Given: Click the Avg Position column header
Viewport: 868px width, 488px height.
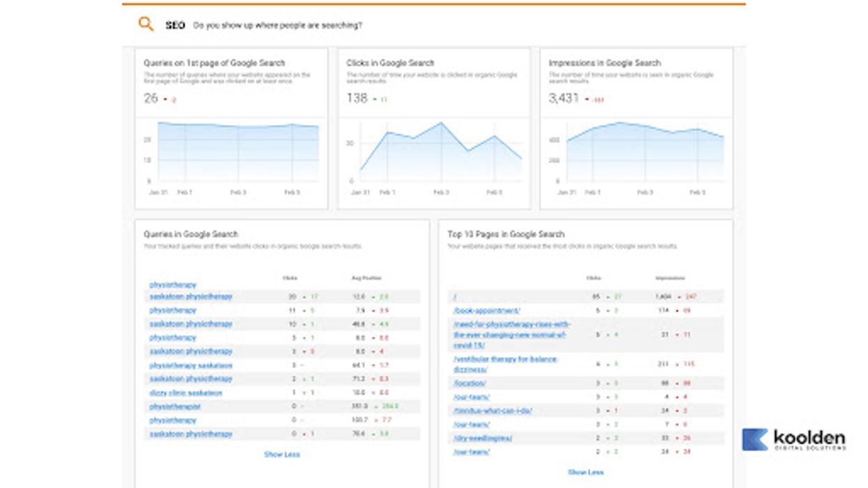Looking at the screenshot, I should [366, 278].
